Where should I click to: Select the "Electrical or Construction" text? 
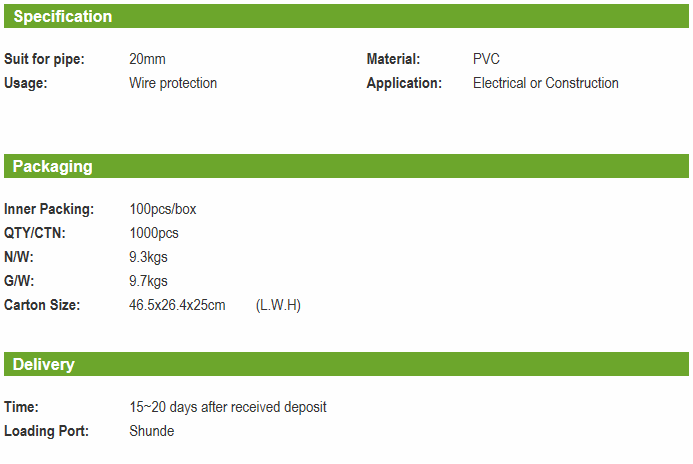(545, 83)
